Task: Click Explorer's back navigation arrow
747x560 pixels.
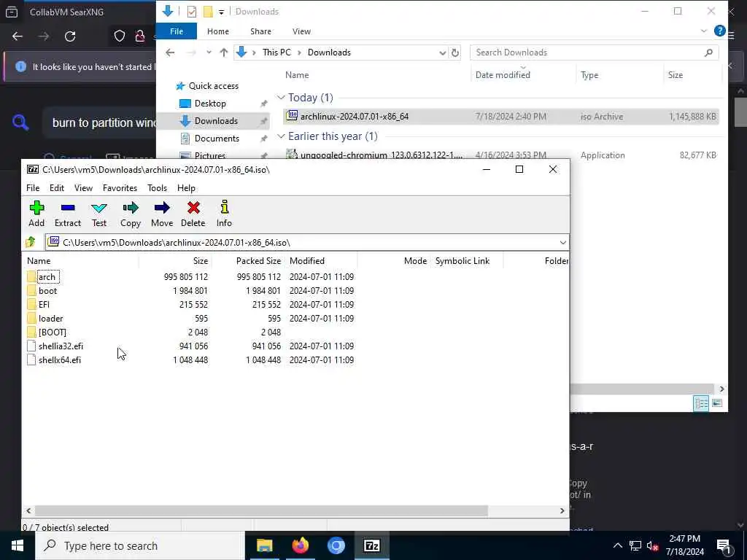Action: point(170,52)
